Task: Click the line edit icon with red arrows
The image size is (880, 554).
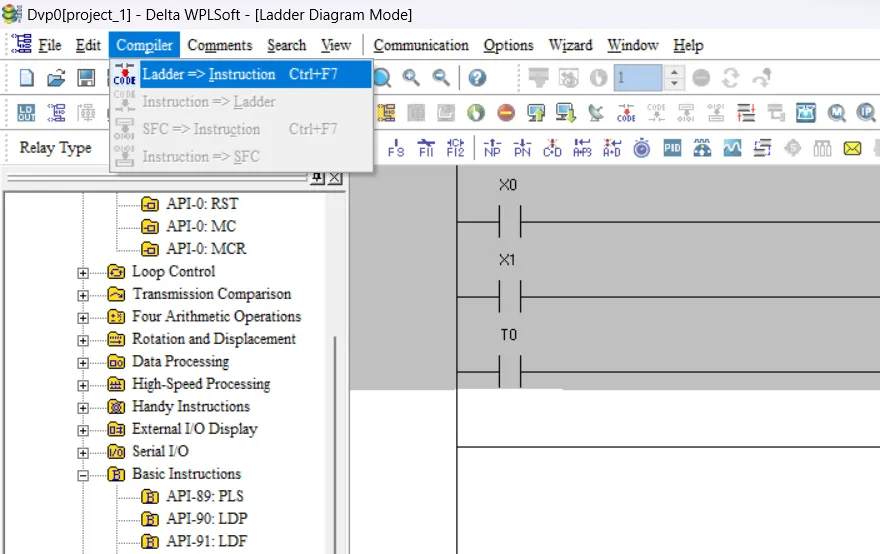Action: click(746, 113)
